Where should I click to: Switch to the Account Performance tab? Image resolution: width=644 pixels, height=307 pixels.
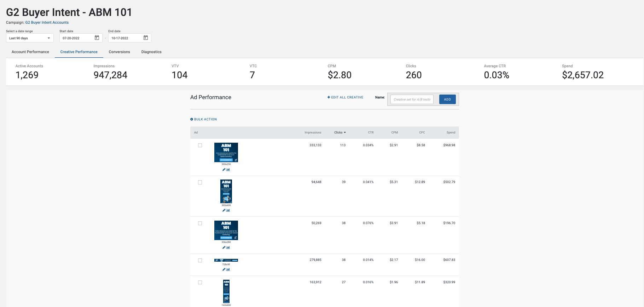(30, 52)
